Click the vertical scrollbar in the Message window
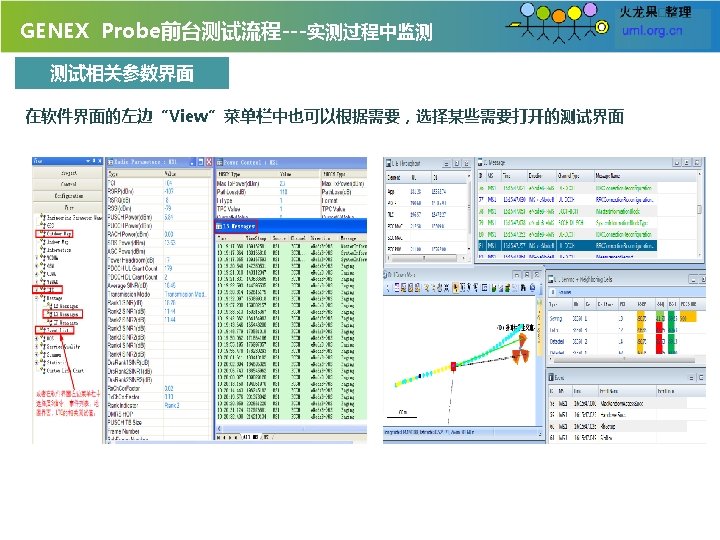 point(699,214)
